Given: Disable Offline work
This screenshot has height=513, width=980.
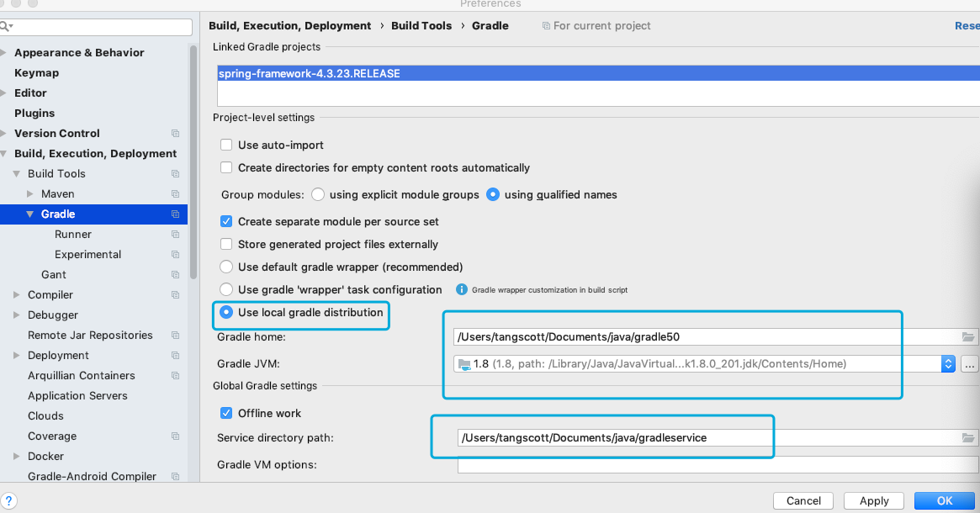Looking at the screenshot, I should tap(226, 413).
